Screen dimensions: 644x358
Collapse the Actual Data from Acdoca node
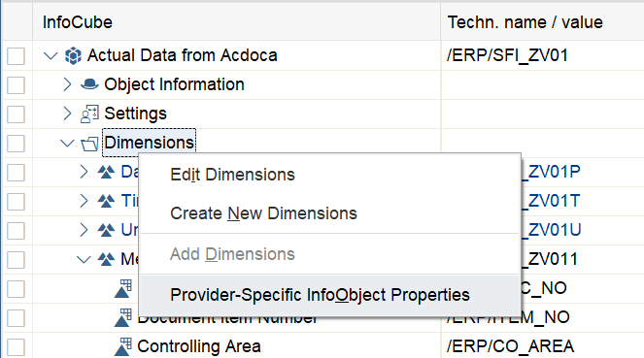51,55
